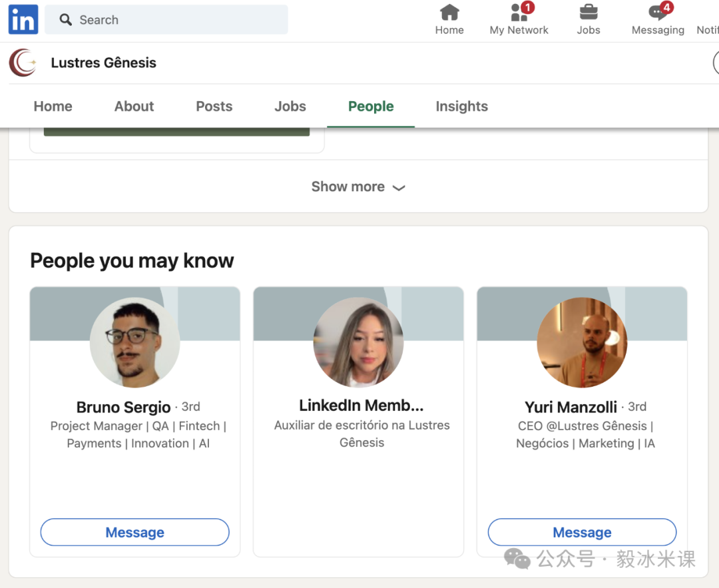Open Bruno Sergio's name link
Viewport: 719px width, 588px height.
123,407
